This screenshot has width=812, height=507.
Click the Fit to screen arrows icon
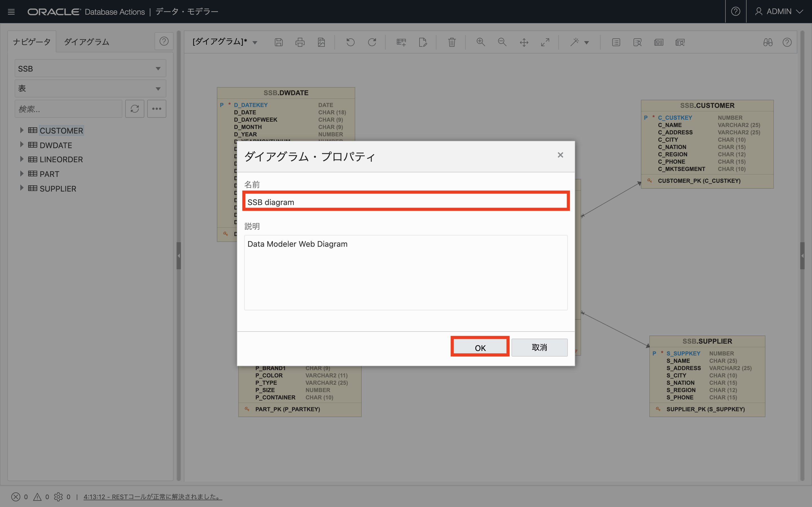(545, 42)
